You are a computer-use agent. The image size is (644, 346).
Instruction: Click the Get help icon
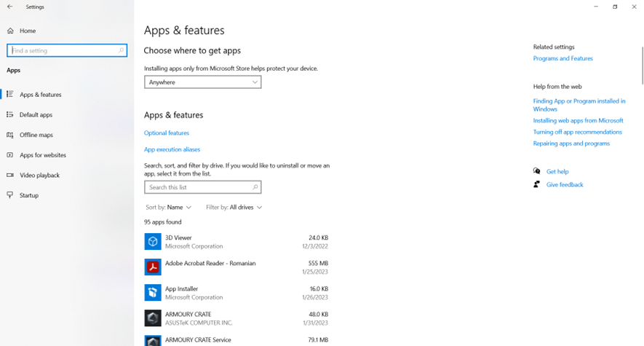pos(537,171)
